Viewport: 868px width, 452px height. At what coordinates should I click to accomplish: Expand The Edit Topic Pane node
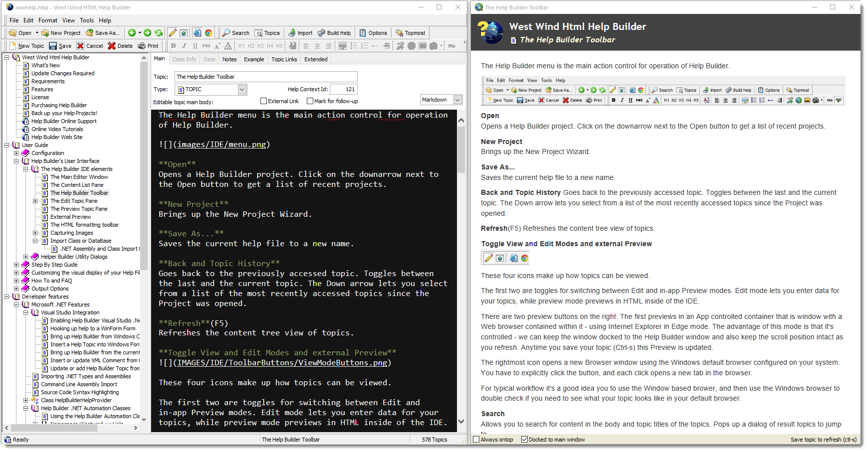point(35,201)
